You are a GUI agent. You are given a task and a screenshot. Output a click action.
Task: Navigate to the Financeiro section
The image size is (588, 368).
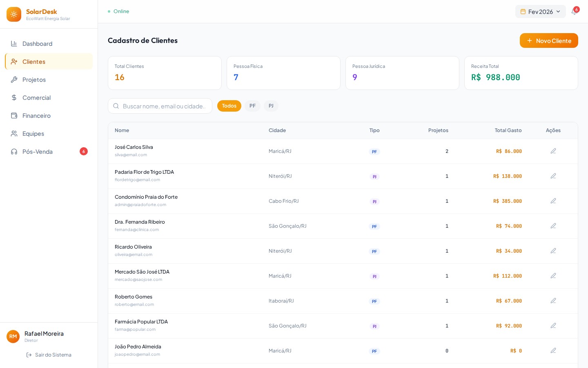pos(36,116)
